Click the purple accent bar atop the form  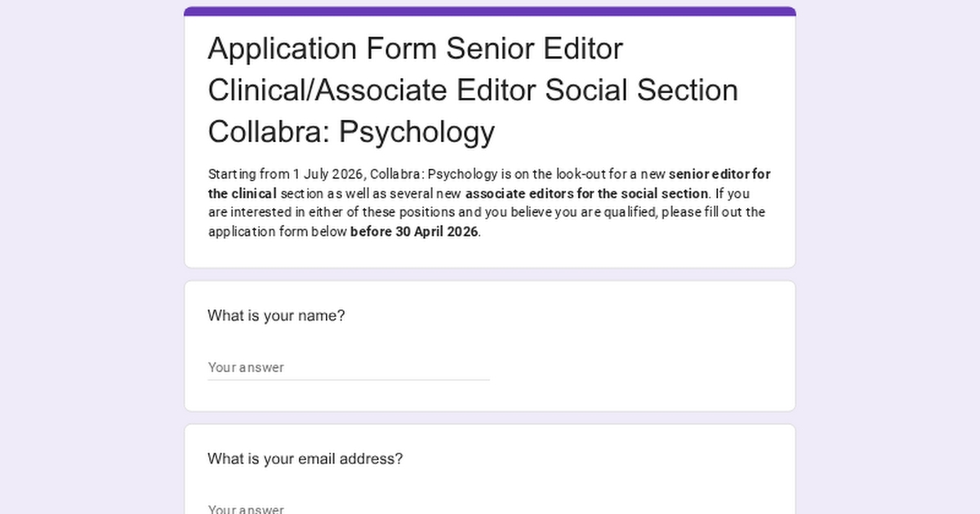point(490,11)
